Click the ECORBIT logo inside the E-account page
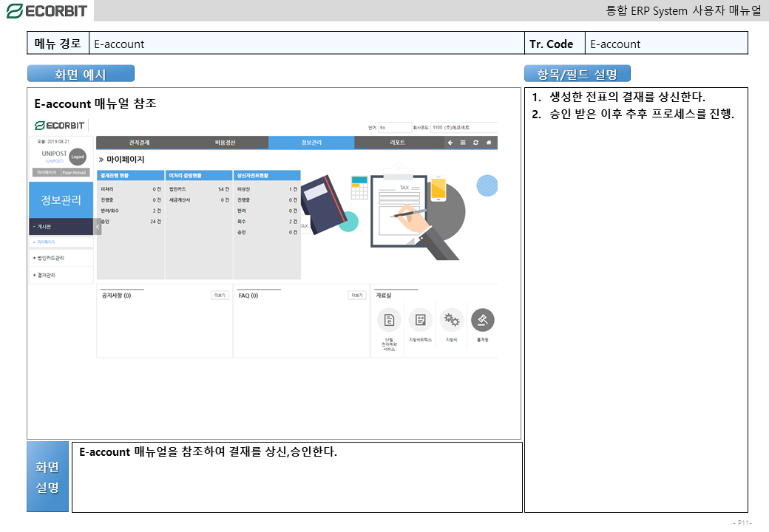 pyautogui.click(x=59, y=126)
